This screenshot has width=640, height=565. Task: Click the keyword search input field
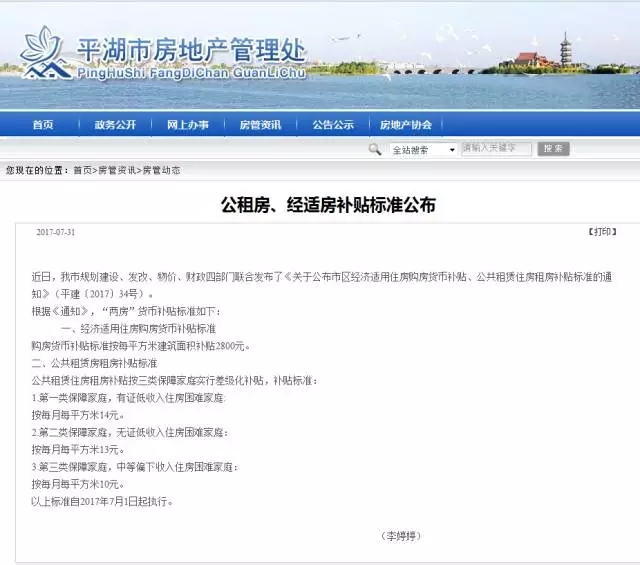click(496, 149)
